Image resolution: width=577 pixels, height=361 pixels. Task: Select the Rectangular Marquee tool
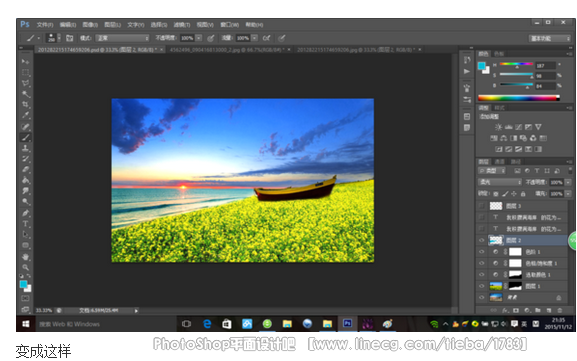tap(25, 72)
